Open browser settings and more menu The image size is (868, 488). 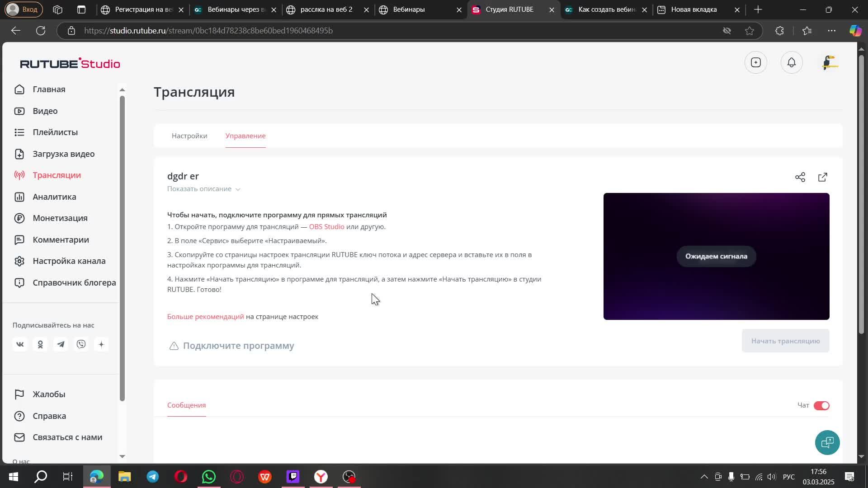click(831, 31)
